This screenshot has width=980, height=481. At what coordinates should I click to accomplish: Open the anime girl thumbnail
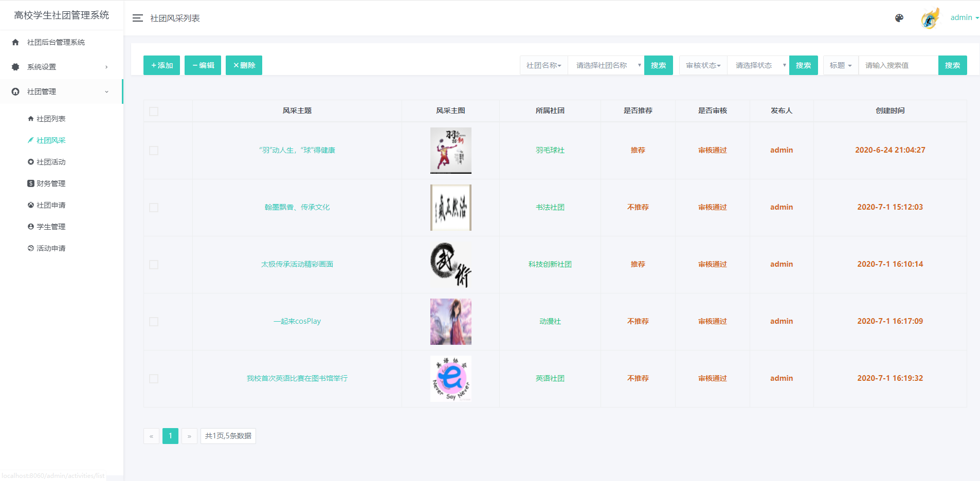[x=451, y=322]
